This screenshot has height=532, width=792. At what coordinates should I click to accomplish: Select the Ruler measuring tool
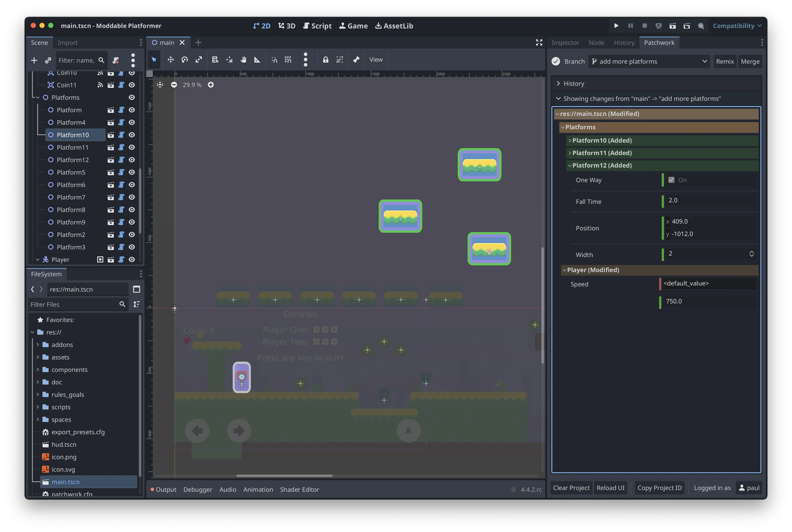[x=257, y=60]
